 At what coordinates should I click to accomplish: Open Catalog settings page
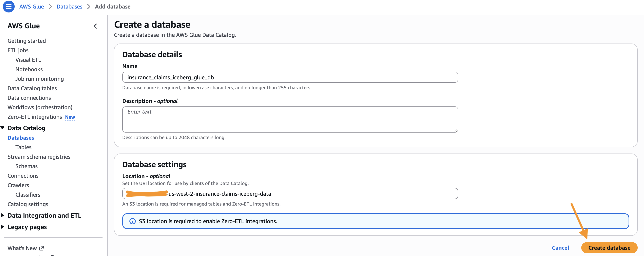[x=28, y=204]
